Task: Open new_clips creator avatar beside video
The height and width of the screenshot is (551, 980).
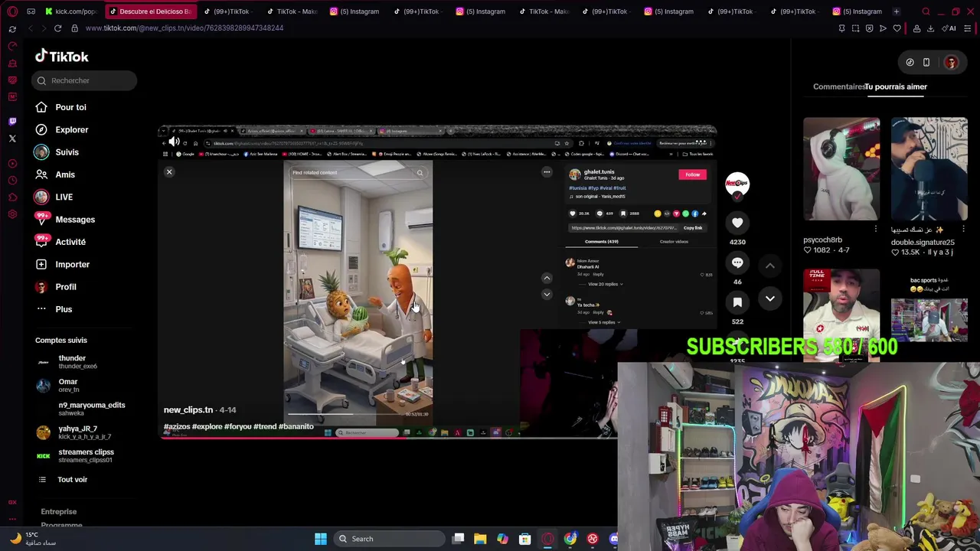Action: (x=737, y=184)
